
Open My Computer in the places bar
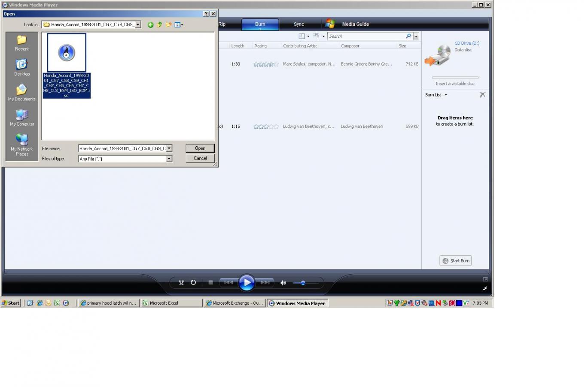tap(22, 118)
